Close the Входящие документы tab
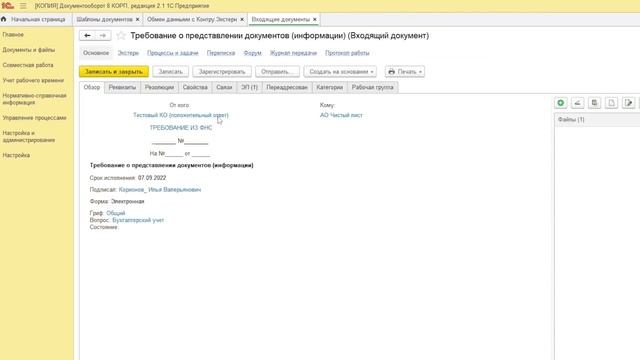 pos(315,19)
